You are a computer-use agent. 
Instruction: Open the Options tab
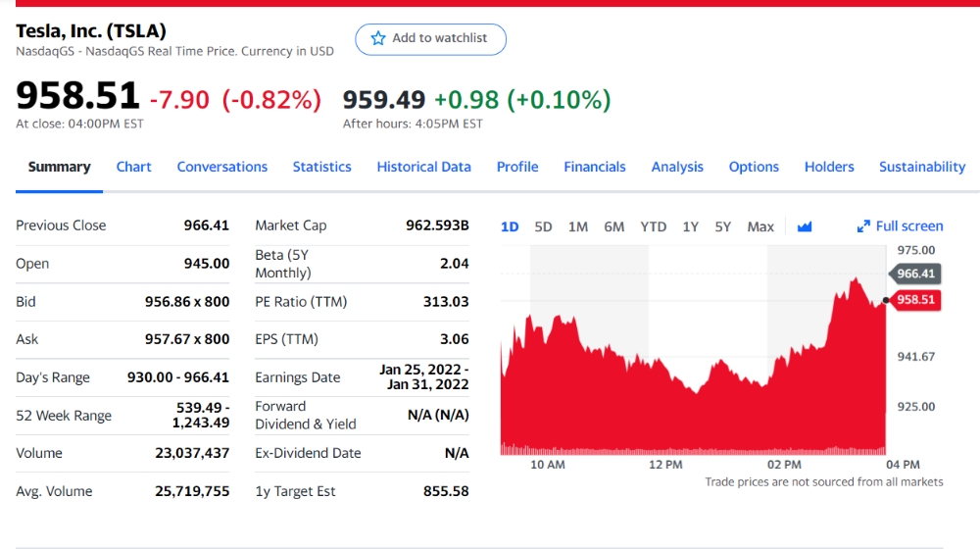(x=754, y=167)
